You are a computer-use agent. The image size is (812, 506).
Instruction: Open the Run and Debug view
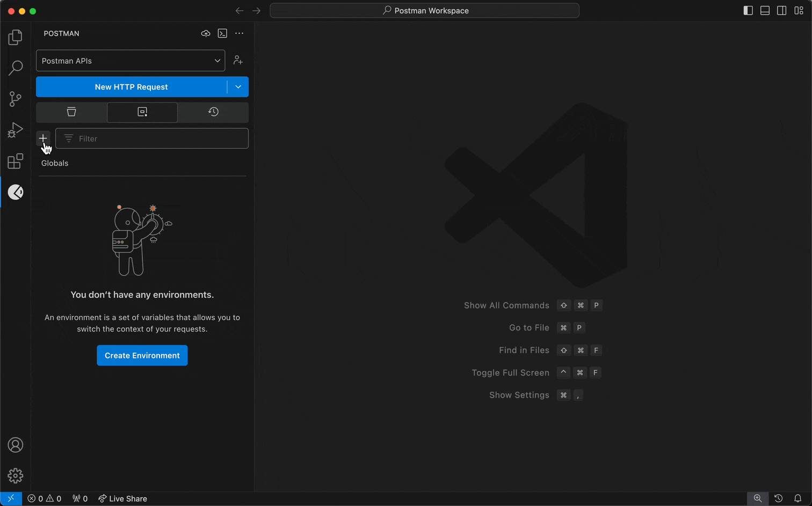[x=16, y=129]
